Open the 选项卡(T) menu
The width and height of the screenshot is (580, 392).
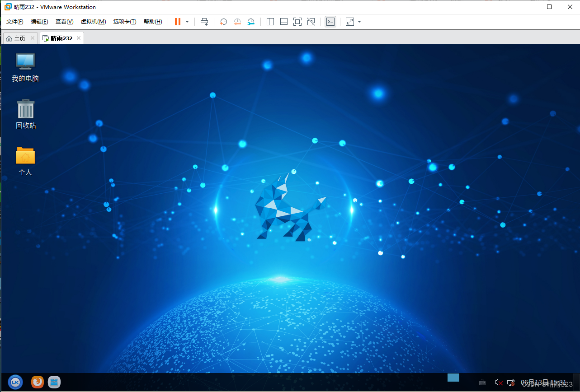pos(125,22)
